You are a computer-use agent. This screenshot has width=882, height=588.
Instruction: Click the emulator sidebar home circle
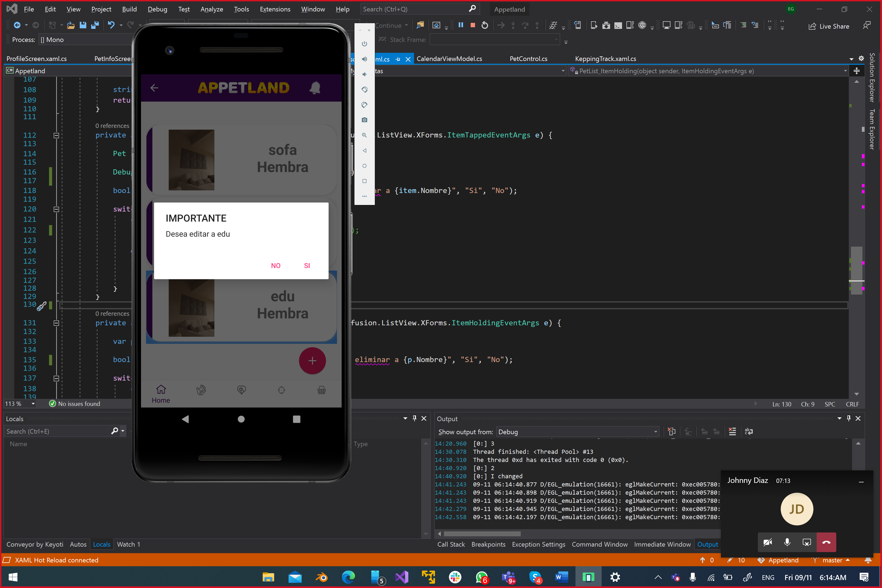pyautogui.click(x=364, y=166)
